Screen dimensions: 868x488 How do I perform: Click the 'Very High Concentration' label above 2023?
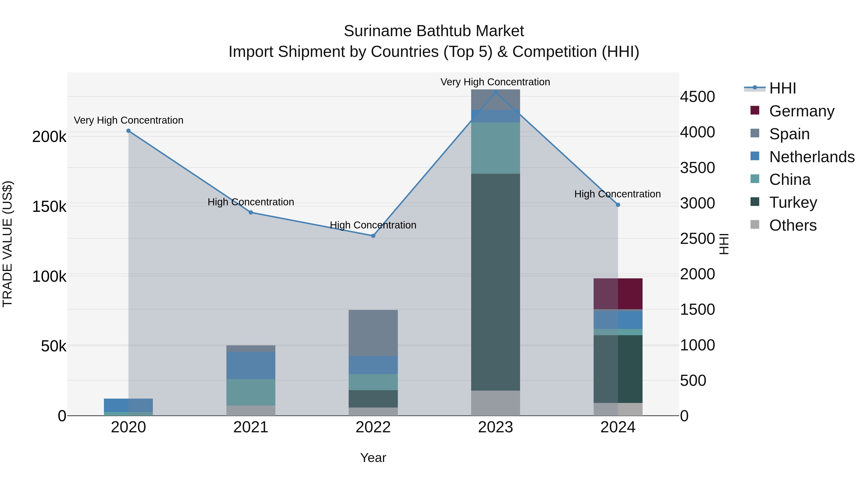point(495,82)
